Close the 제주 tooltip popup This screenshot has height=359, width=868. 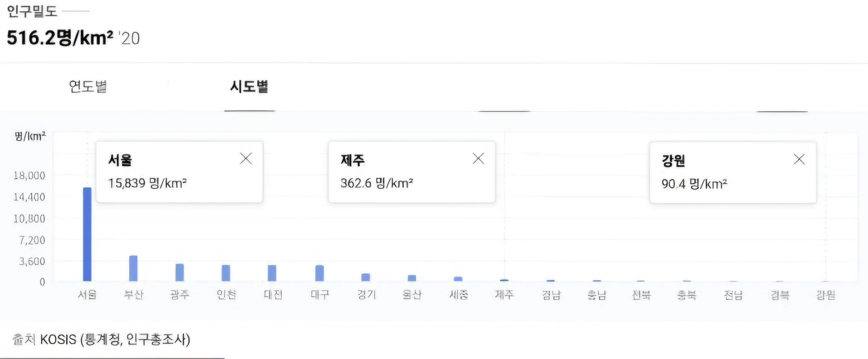coord(479,159)
